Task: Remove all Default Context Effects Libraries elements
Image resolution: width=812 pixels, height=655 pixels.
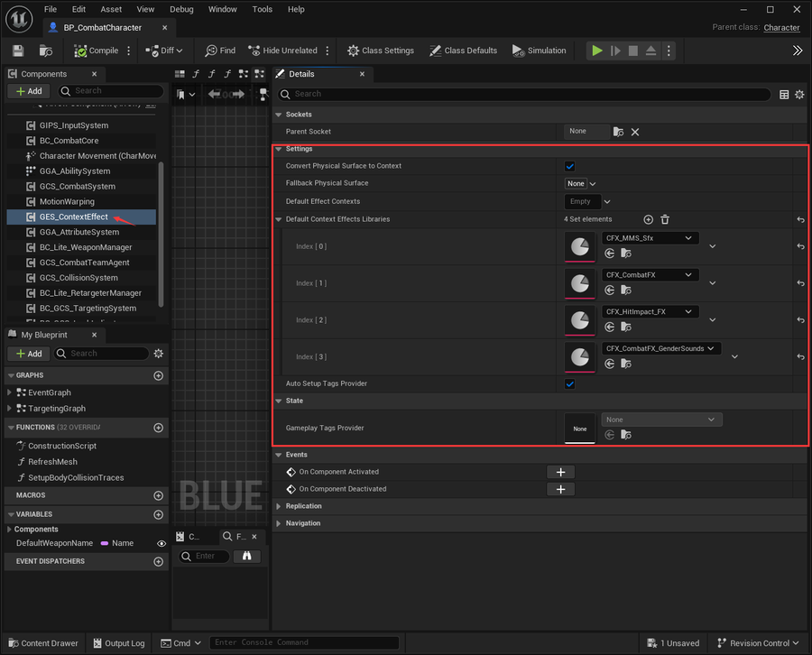Action: coord(665,219)
